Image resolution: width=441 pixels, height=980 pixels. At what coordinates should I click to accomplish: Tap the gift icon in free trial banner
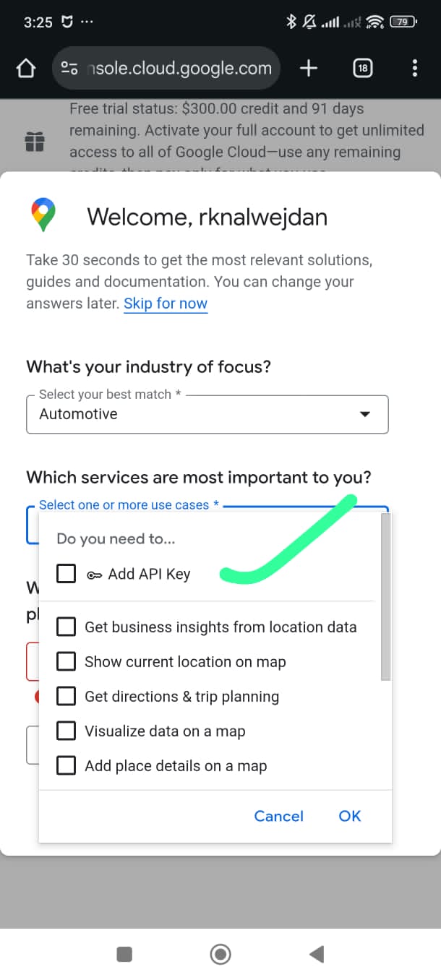(35, 141)
